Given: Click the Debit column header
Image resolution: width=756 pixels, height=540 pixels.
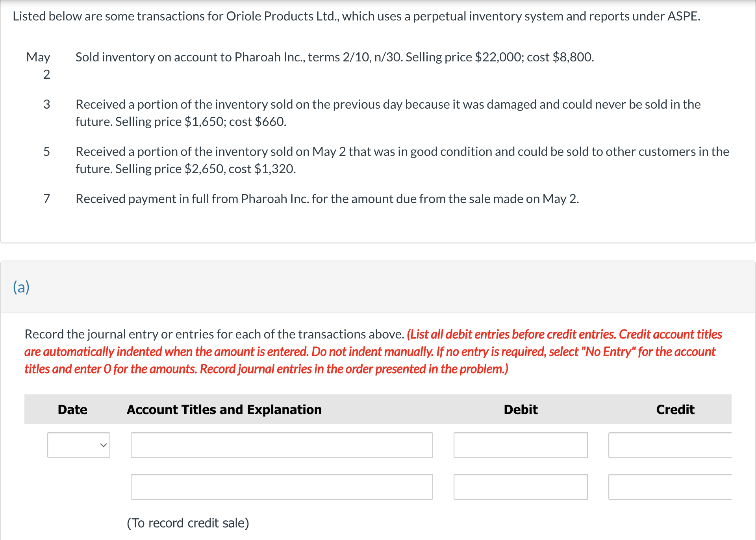Looking at the screenshot, I should 521,409.
